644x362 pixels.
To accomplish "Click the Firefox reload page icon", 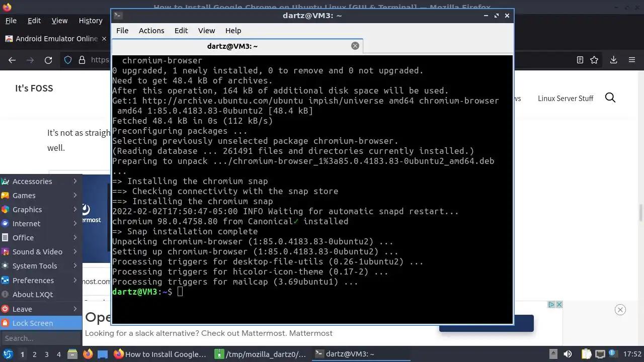I will [48, 60].
